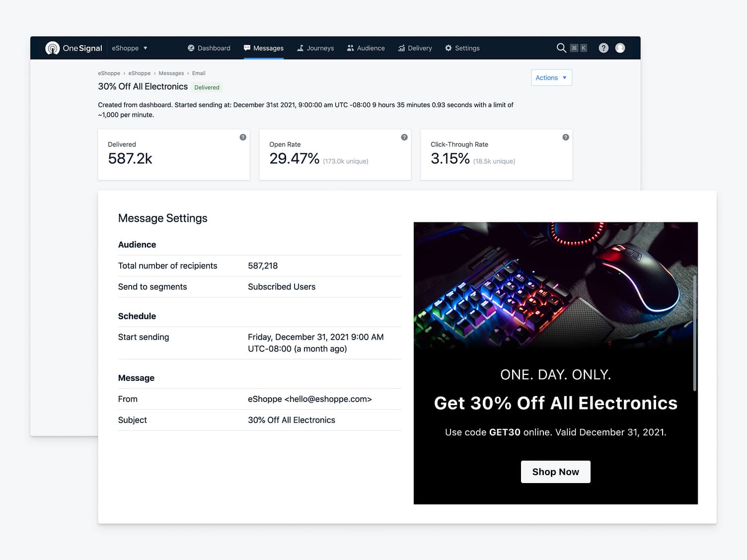Open the Actions dropdown menu
Viewport: 747px width, 560px height.
pyautogui.click(x=551, y=77)
